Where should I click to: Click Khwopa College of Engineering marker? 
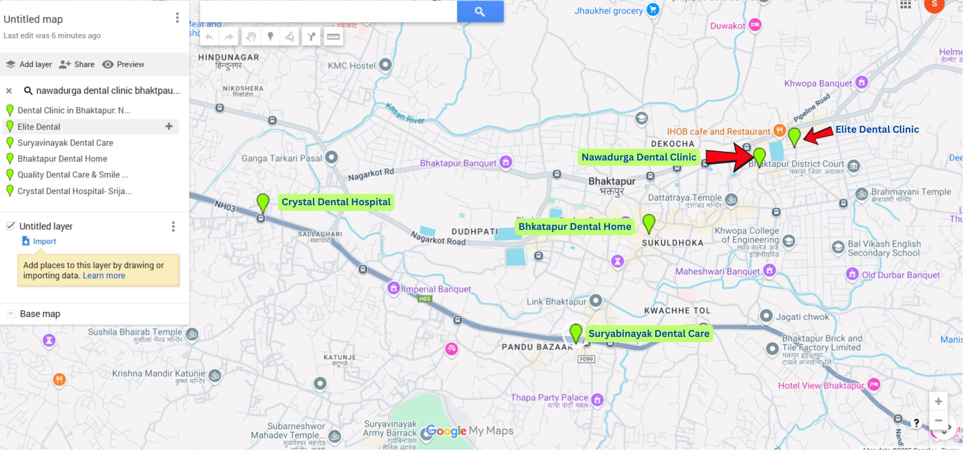click(789, 241)
